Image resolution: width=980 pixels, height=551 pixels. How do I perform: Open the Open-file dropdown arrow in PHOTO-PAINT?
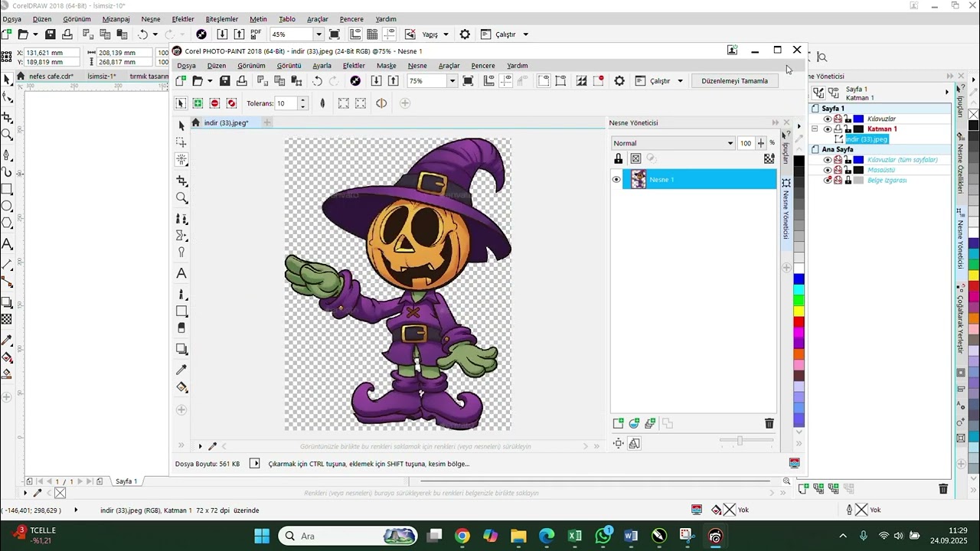pos(210,81)
